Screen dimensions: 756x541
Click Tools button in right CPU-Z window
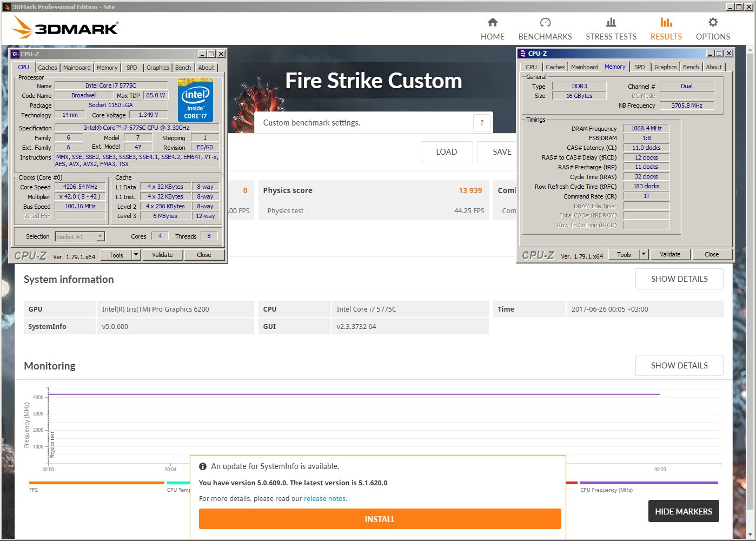click(x=624, y=254)
